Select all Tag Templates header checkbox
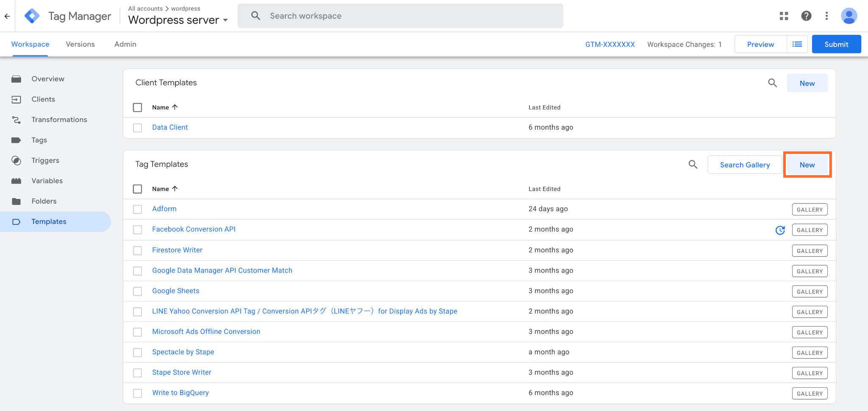868x411 pixels. (x=137, y=189)
